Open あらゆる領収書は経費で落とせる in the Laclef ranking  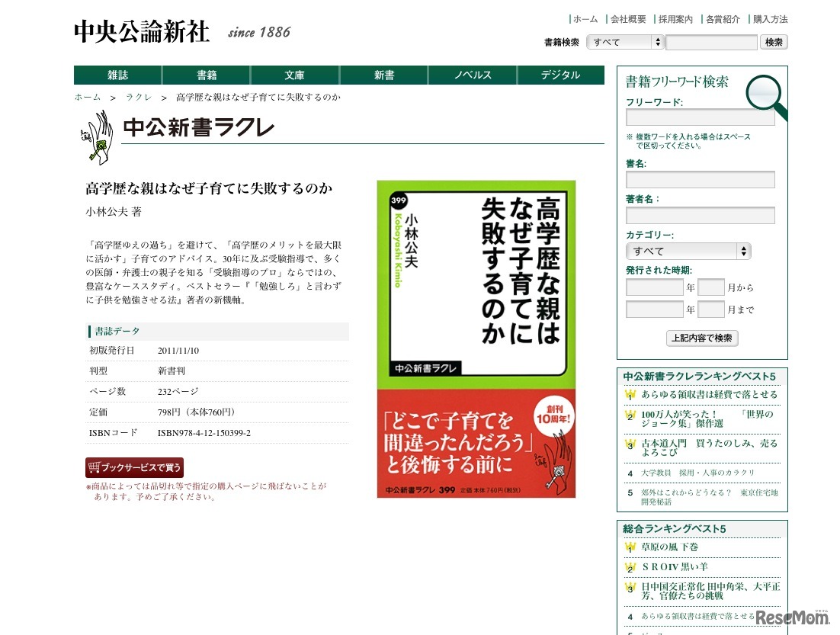tap(710, 394)
